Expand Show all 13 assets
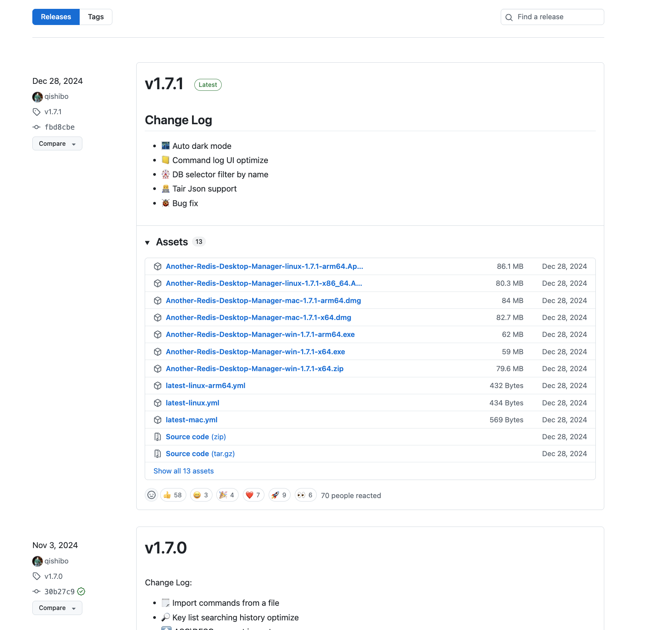The width and height of the screenshot is (672, 630). [184, 471]
